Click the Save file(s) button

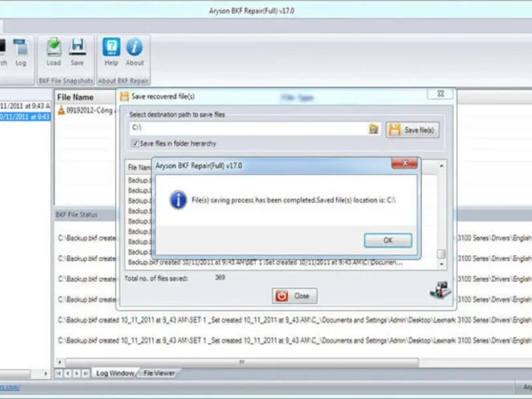click(x=412, y=130)
